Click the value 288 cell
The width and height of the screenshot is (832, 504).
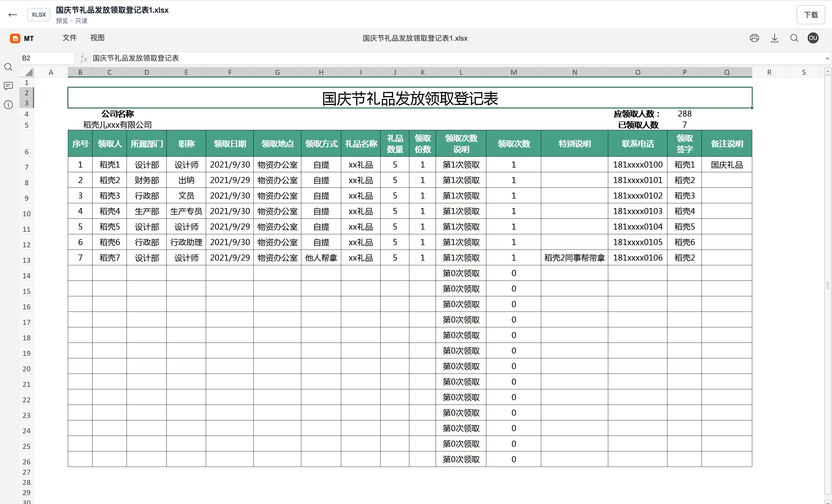click(x=684, y=114)
